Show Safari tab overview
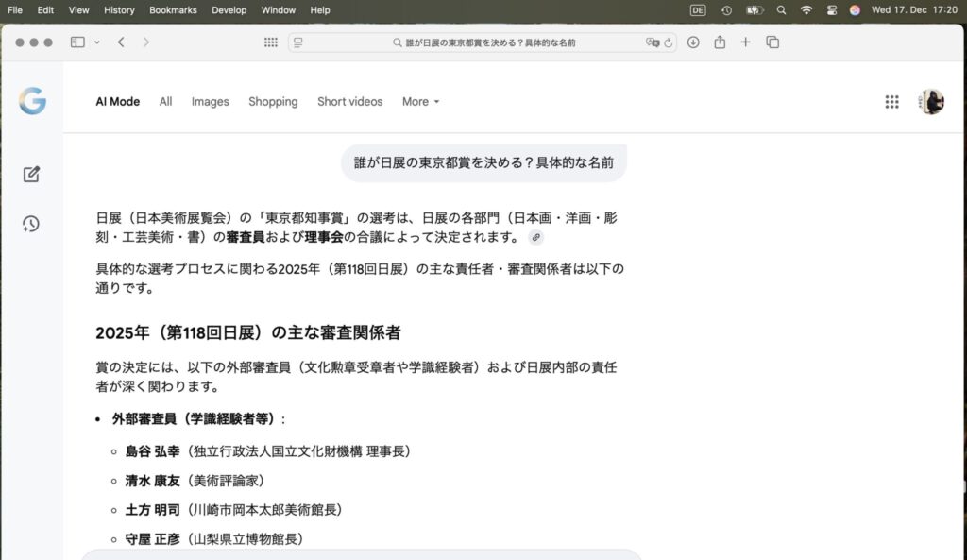Image resolution: width=967 pixels, height=560 pixels. pyautogui.click(x=772, y=42)
